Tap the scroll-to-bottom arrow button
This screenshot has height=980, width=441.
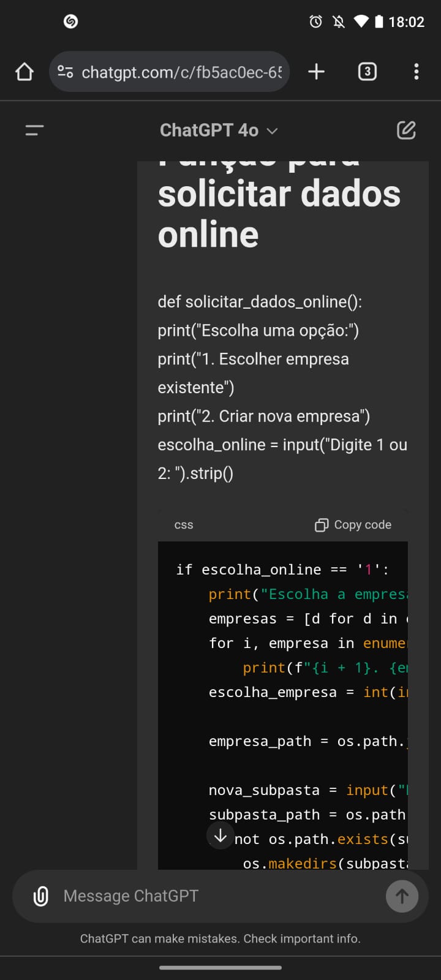click(221, 835)
